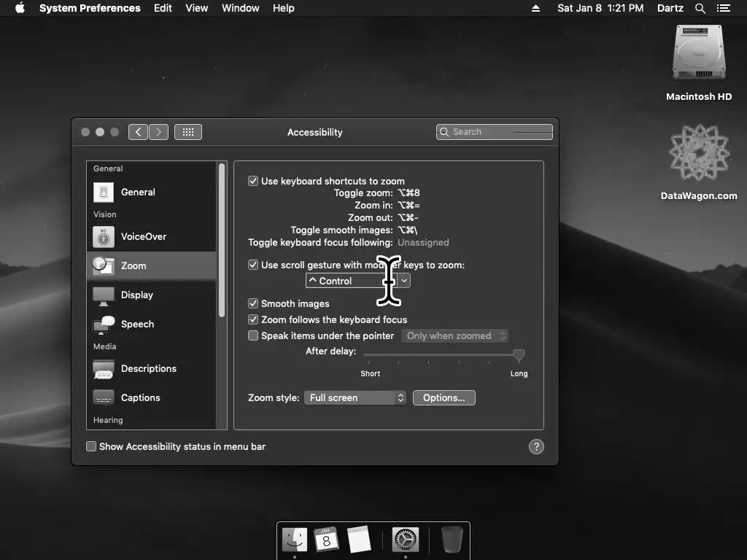The height and width of the screenshot is (560, 747).
Task: Toggle Zoom follows the keyboard focus
Action: [253, 319]
